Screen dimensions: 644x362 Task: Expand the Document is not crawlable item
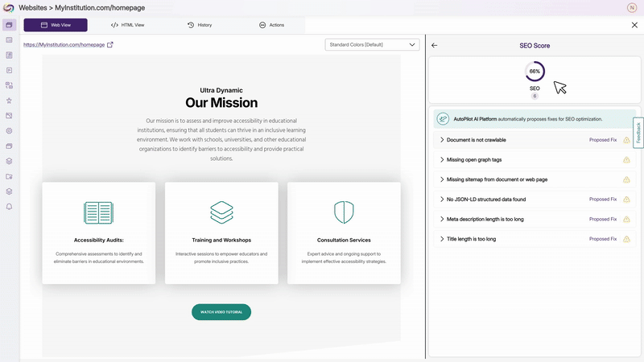pos(443,140)
